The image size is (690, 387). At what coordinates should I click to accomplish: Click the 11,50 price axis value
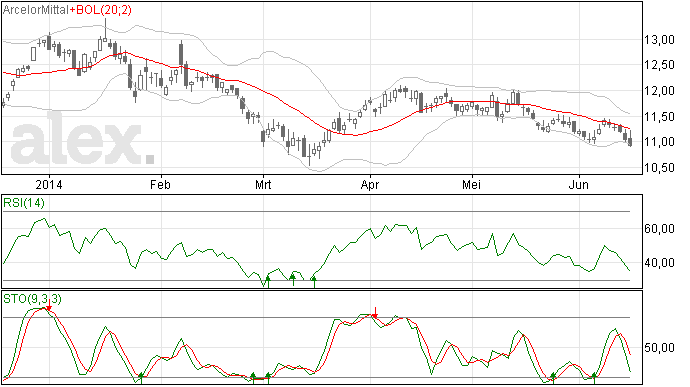click(x=660, y=117)
